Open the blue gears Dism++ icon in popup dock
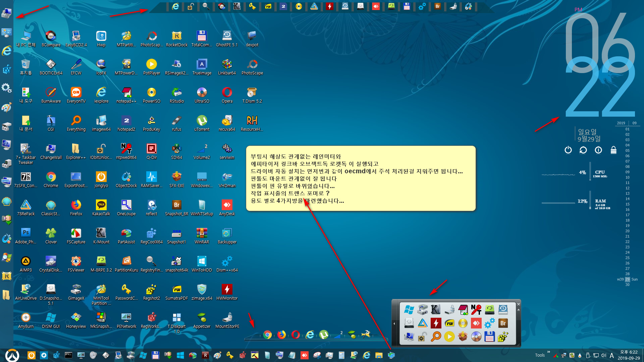 [x=489, y=323]
